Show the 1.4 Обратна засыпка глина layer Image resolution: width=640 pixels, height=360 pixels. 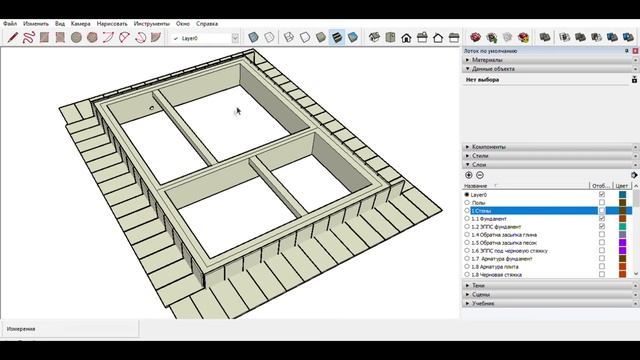[x=602, y=235]
